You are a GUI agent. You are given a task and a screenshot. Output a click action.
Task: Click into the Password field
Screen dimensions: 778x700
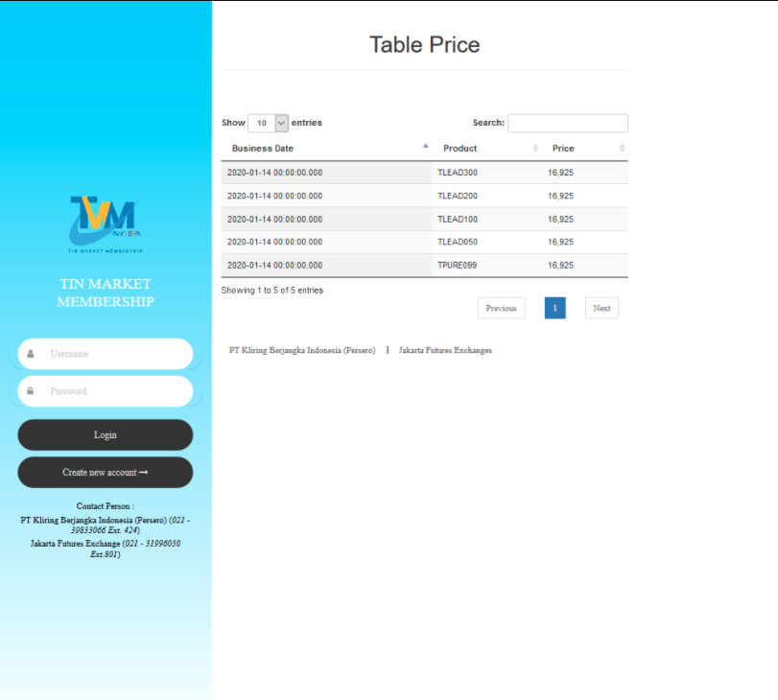[x=106, y=391]
